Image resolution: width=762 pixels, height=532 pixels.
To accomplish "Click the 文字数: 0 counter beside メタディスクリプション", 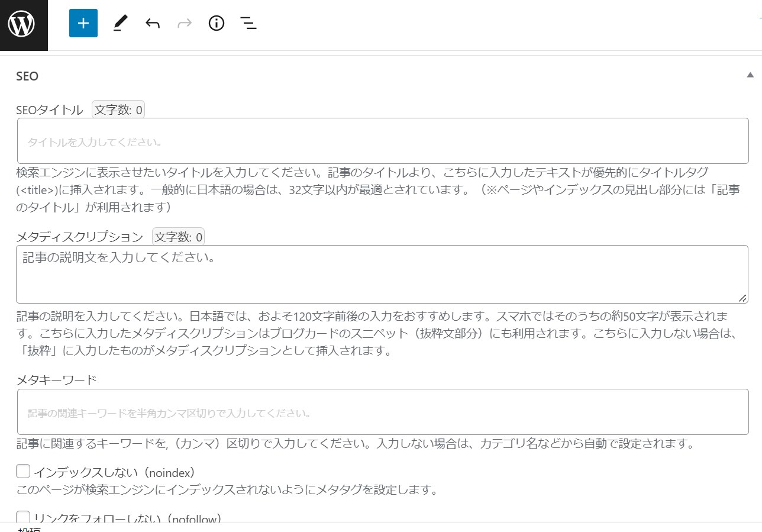I will coord(179,236).
